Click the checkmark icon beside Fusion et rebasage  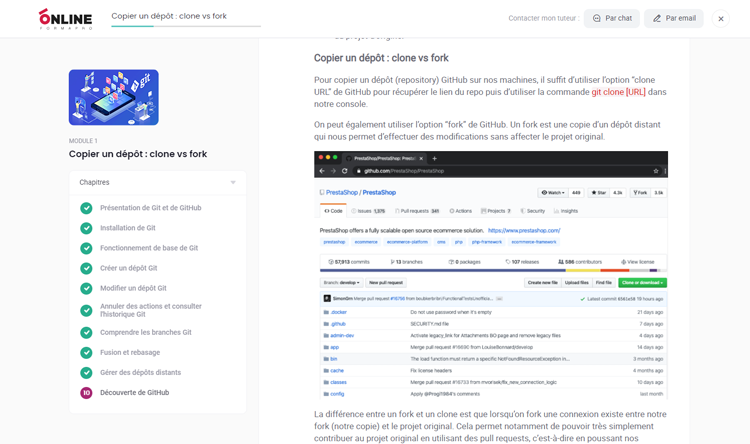86,353
